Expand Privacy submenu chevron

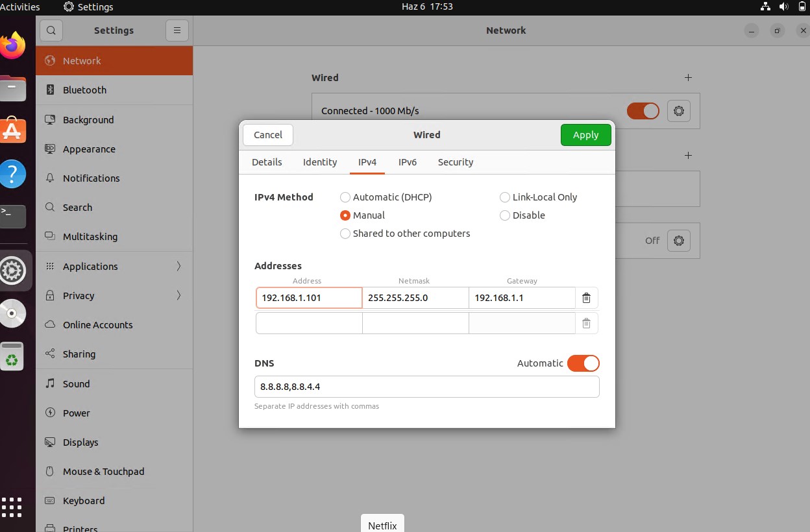(178, 295)
